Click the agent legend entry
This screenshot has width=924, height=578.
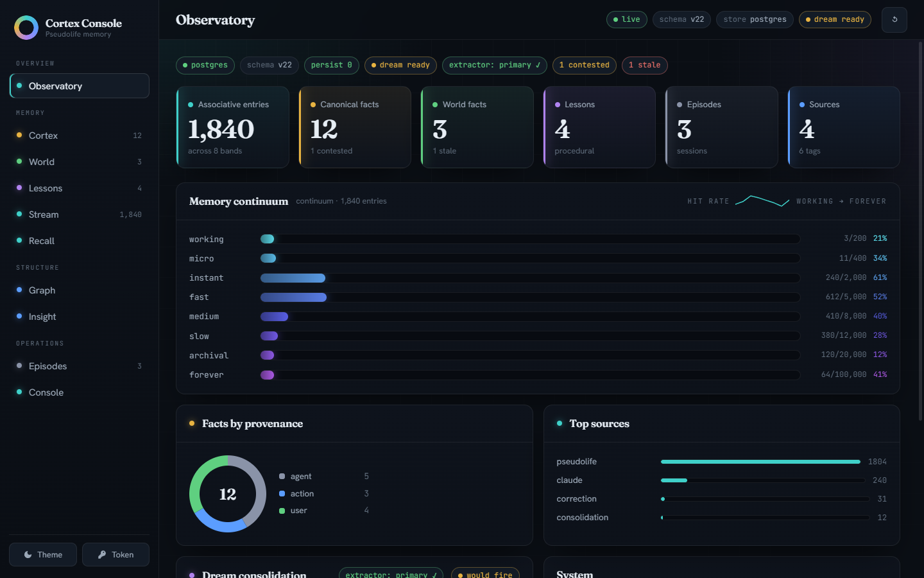[x=324, y=477]
